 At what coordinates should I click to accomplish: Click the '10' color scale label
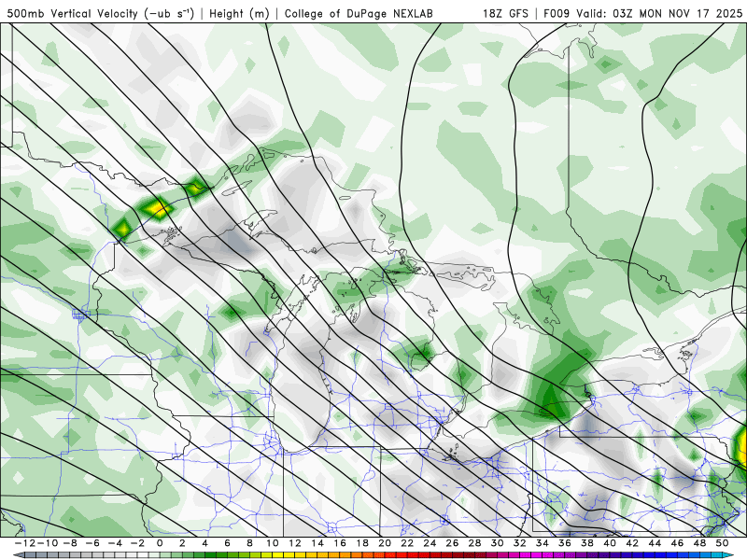click(272, 543)
